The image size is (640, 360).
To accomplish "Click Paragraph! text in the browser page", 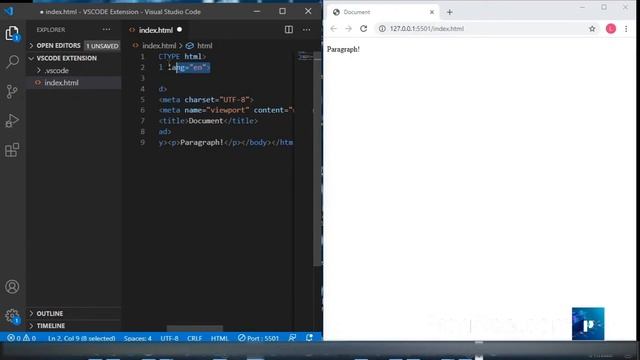I will (x=343, y=49).
